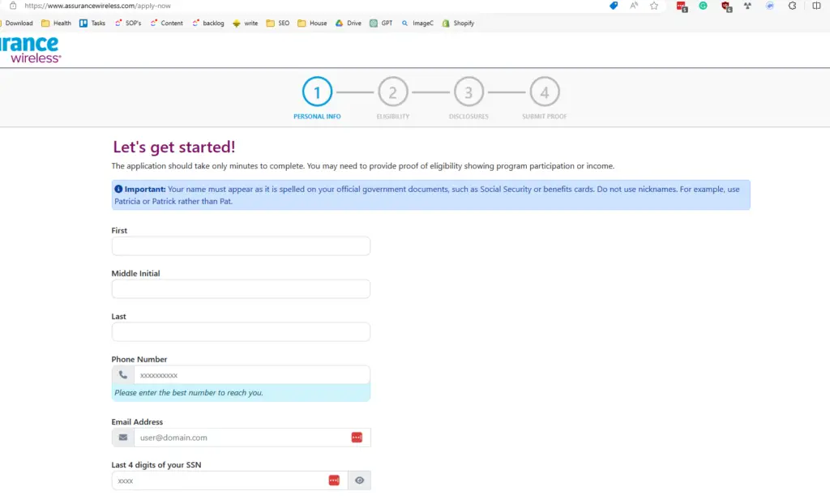This screenshot has height=504, width=830.
Task: Click the envelope icon beside Email Address
Action: (x=123, y=438)
